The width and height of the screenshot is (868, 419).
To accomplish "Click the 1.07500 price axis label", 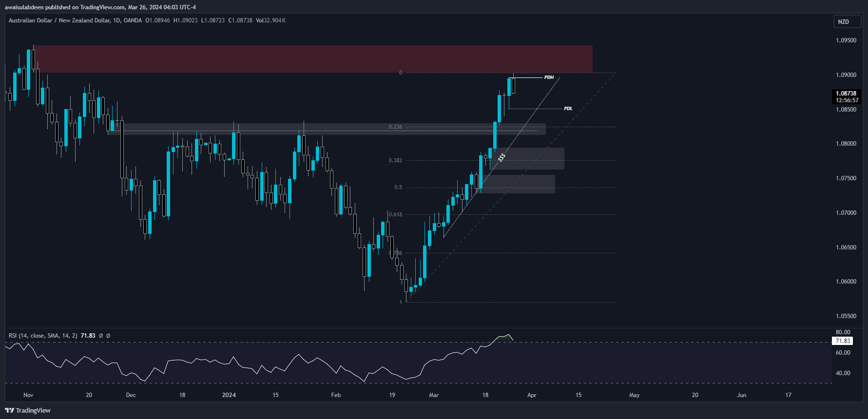I will [846, 178].
